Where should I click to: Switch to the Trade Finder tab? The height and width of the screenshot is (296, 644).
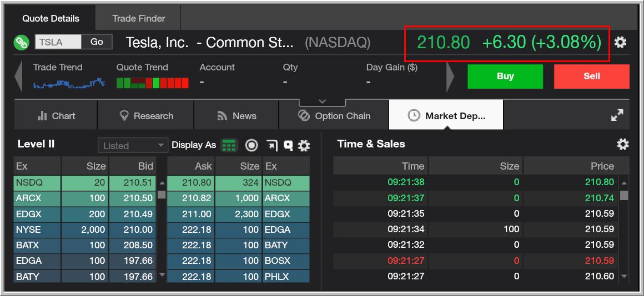[x=138, y=18]
